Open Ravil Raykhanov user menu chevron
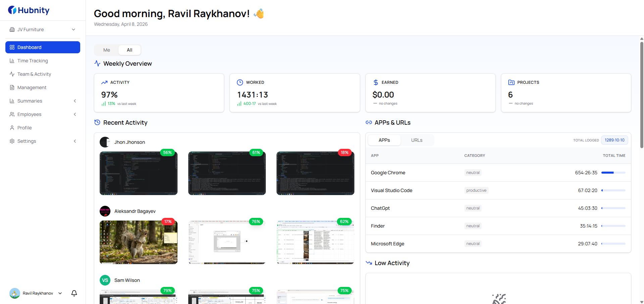This screenshot has width=644, height=304. tap(60, 293)
